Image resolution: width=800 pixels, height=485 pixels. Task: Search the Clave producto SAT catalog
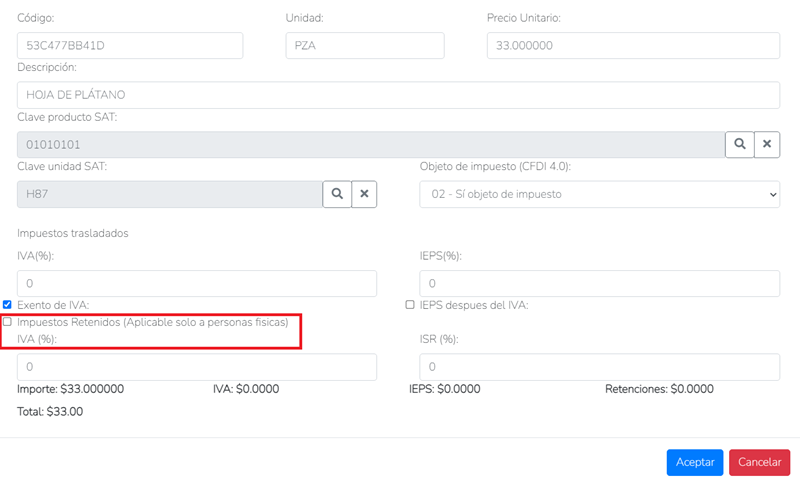[739, 144]
